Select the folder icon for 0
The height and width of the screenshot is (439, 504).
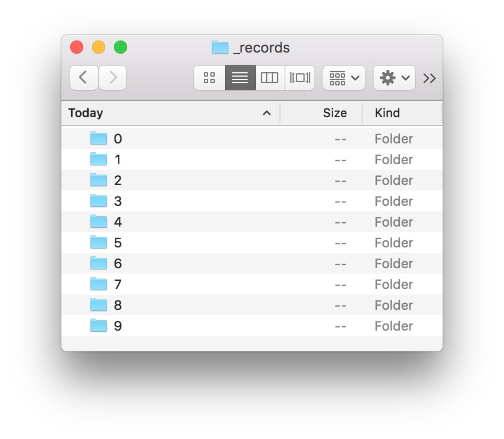point(99,138)
